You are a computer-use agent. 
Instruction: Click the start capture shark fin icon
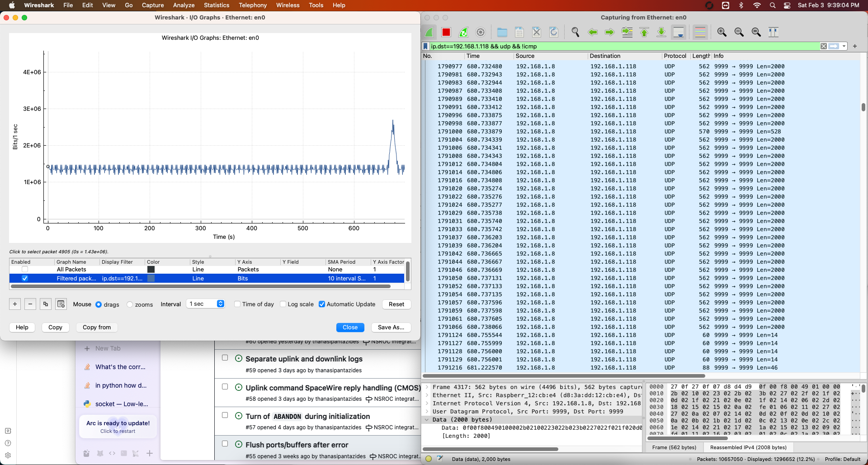[429, 32]
